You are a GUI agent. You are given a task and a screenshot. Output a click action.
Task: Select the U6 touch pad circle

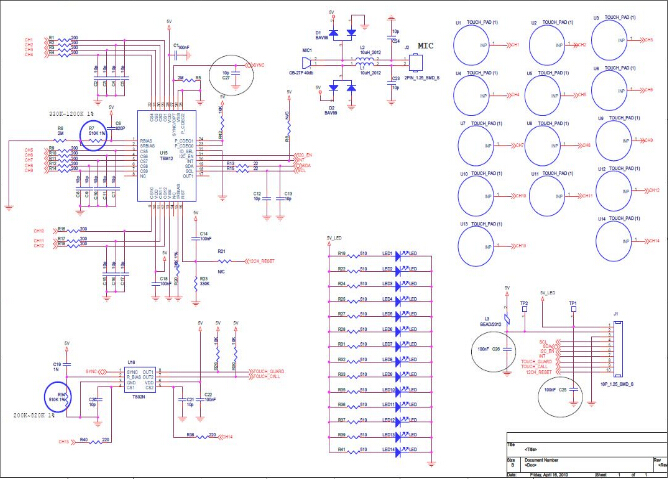[609, 90]
